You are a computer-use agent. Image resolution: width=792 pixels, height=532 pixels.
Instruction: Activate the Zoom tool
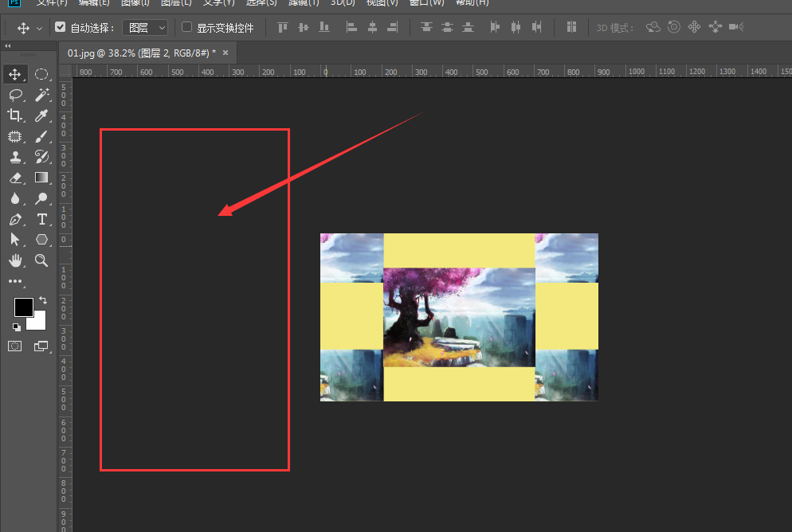(x=41, y=260)
